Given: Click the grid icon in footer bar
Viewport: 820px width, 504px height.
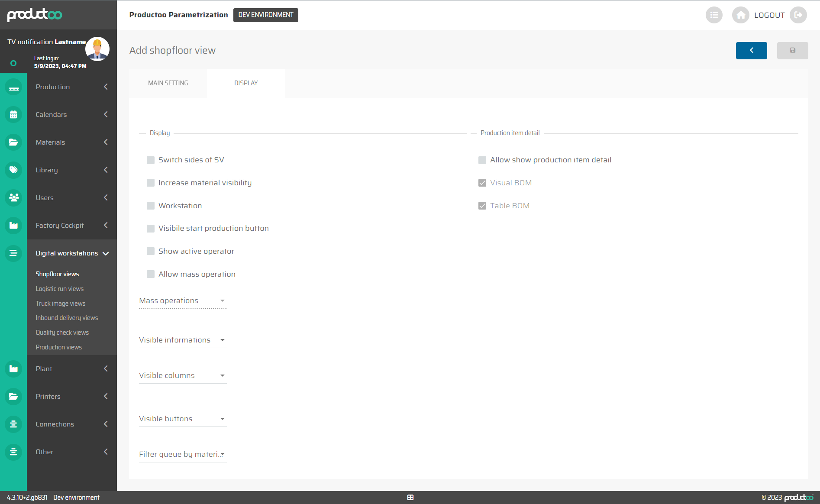Looking at the screenshot, I should (x=410, y=498).
